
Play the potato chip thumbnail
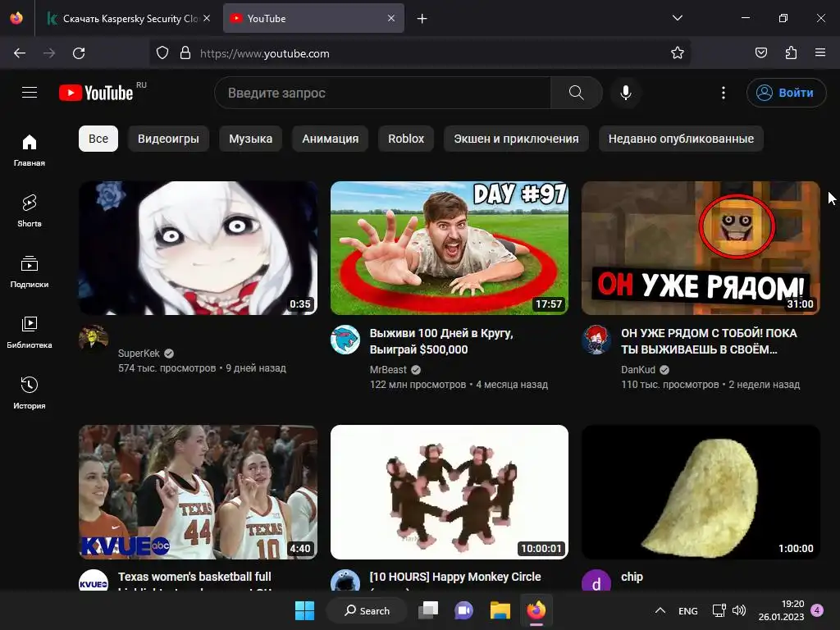[x=701, y=492]
